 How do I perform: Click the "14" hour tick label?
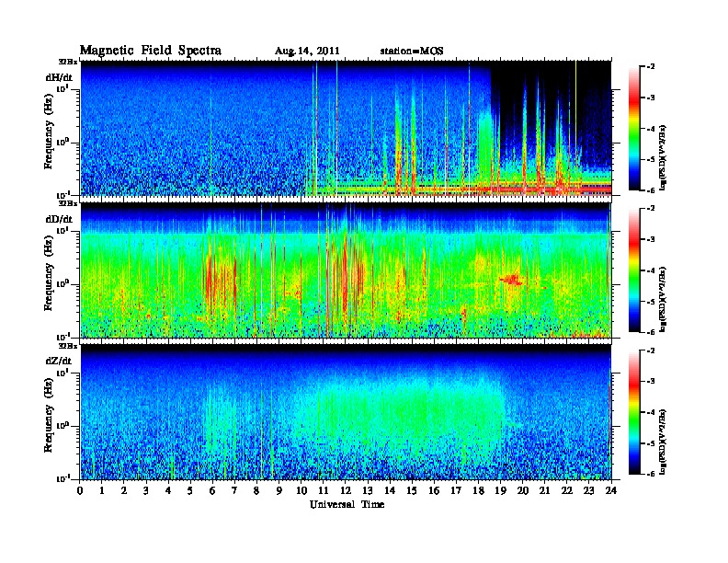(390, 491)
